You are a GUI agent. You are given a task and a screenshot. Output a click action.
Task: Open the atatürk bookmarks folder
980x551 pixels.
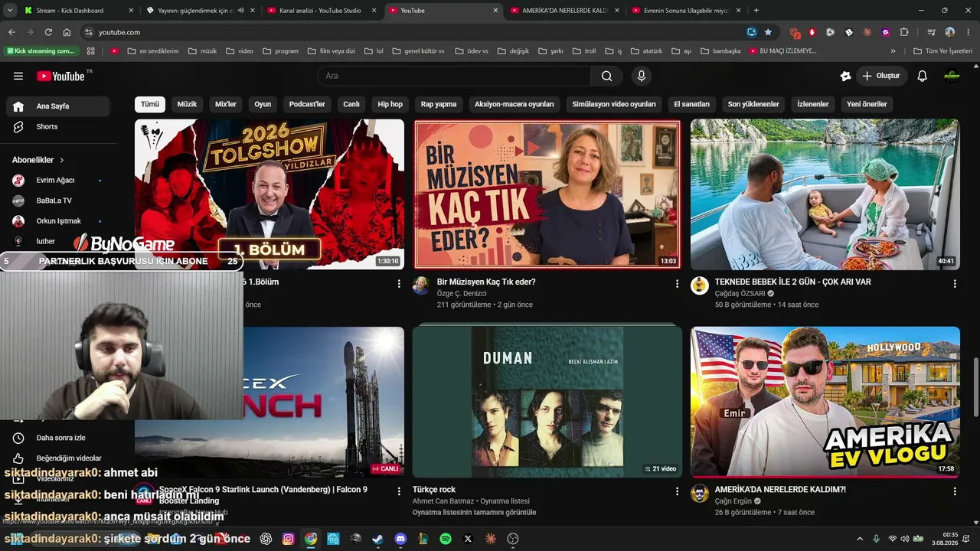646,51
